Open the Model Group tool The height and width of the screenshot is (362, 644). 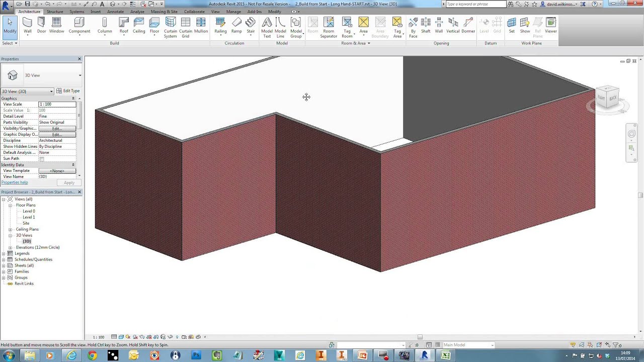[x=296, y=28]
